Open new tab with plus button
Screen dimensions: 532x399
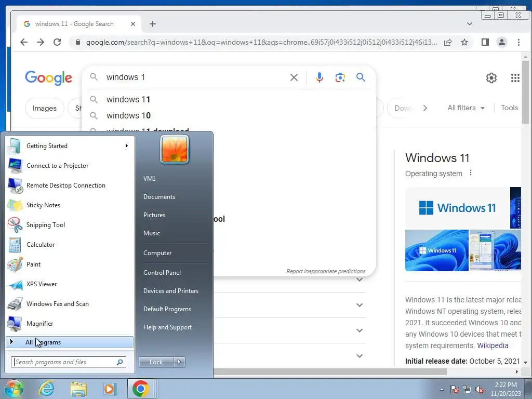click(x=153, y=24)
